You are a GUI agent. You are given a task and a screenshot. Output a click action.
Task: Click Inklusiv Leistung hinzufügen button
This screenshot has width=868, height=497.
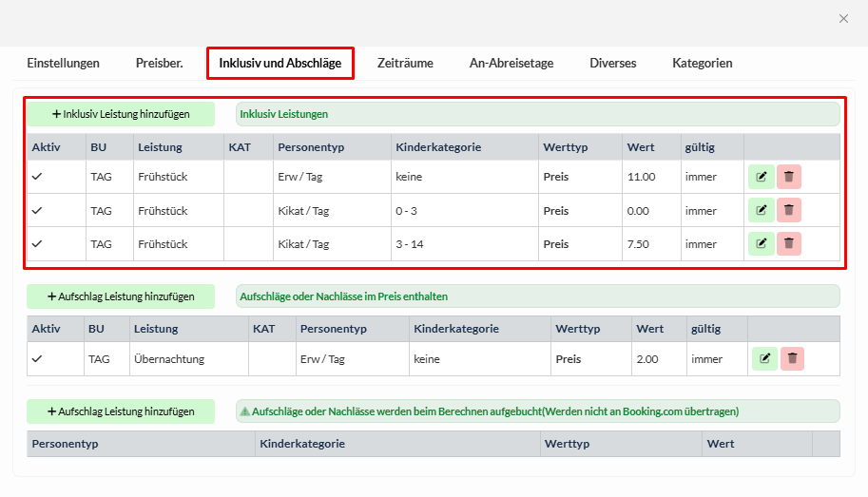click(x=121, y=114)
